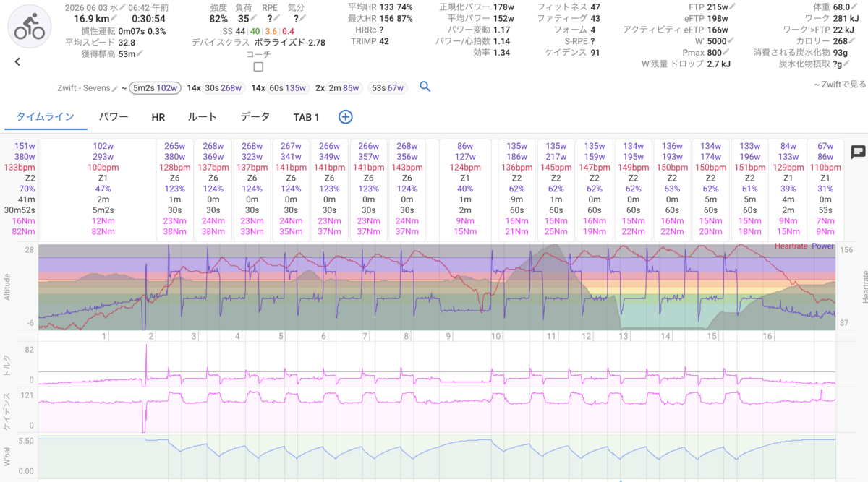Open the パワー tab
Screen dimensions: 868x482
click(x=114, y=116)
